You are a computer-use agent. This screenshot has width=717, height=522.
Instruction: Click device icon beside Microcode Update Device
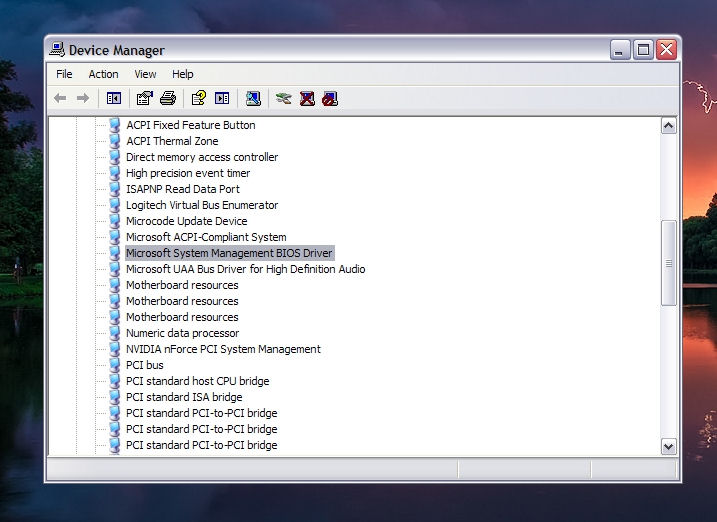pos(114,221)
